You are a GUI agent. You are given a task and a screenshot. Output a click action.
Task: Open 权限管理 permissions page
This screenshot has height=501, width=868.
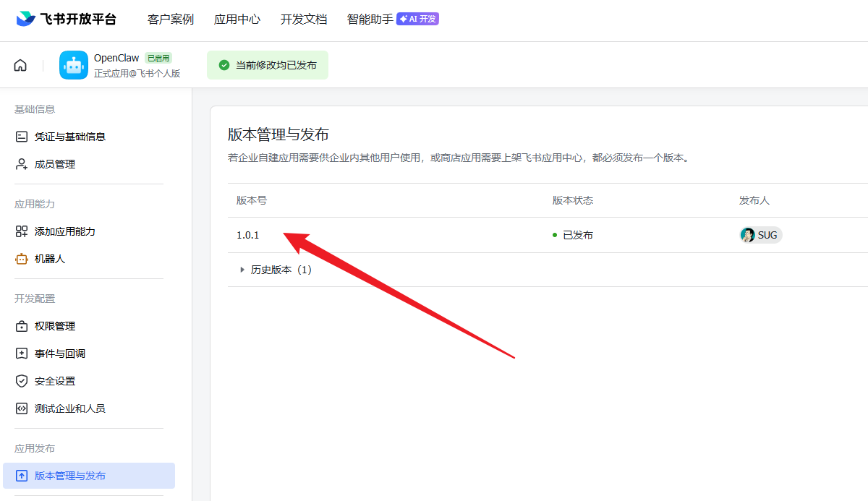(54, 326)
